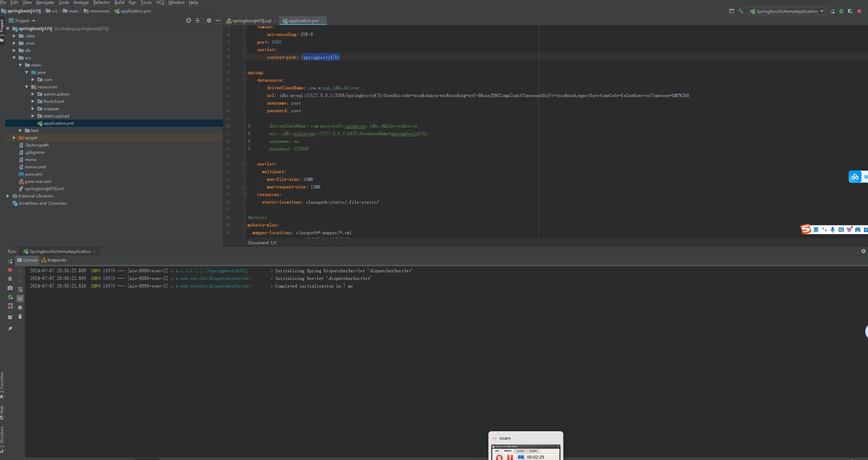Toggle soft-wrap in the console
Screen dimensions: 868x460
point(20,290)
